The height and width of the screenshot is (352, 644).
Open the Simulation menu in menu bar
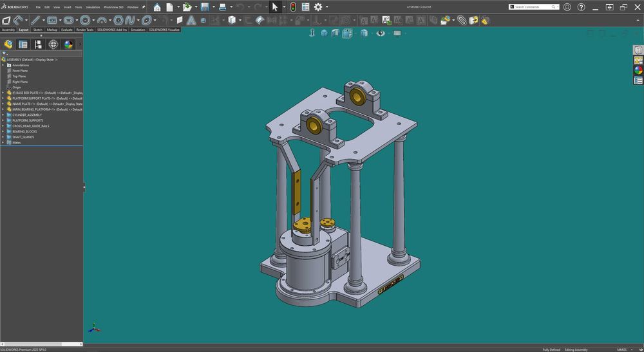[93, 7]
